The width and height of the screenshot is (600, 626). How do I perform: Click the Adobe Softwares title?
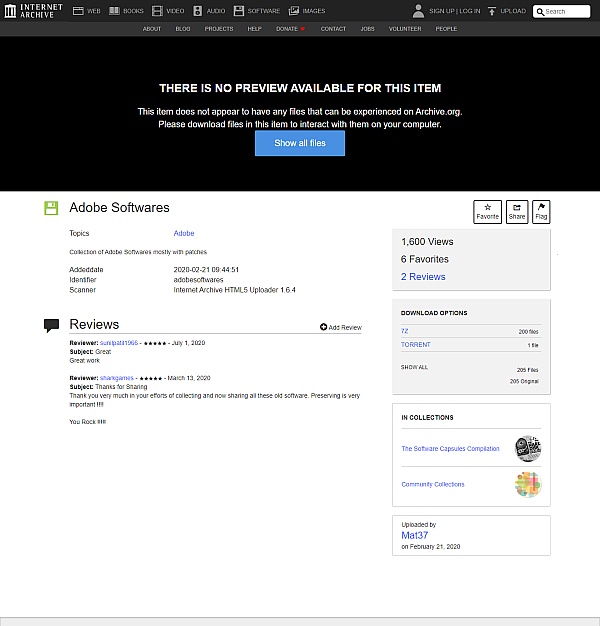[x=119, y=208]
